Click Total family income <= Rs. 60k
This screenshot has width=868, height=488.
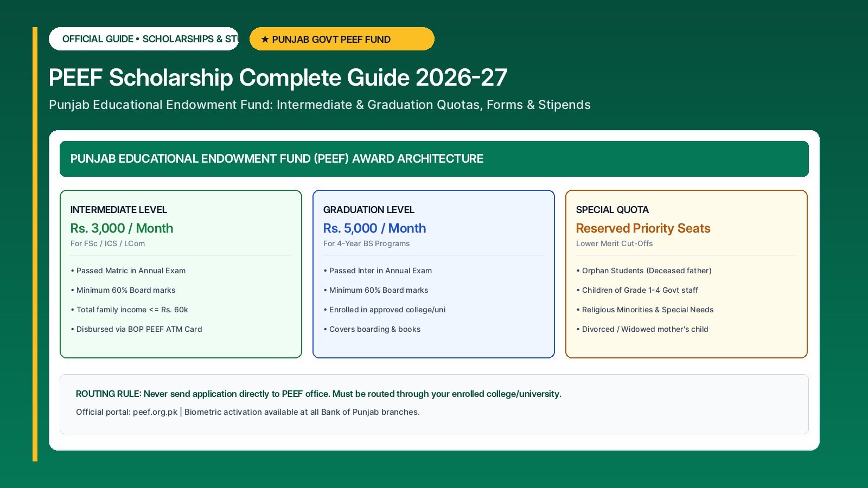129,310
